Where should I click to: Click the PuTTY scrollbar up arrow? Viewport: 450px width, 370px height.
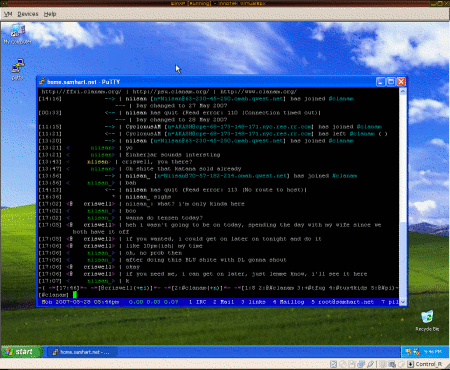click(x=402, y=91)
